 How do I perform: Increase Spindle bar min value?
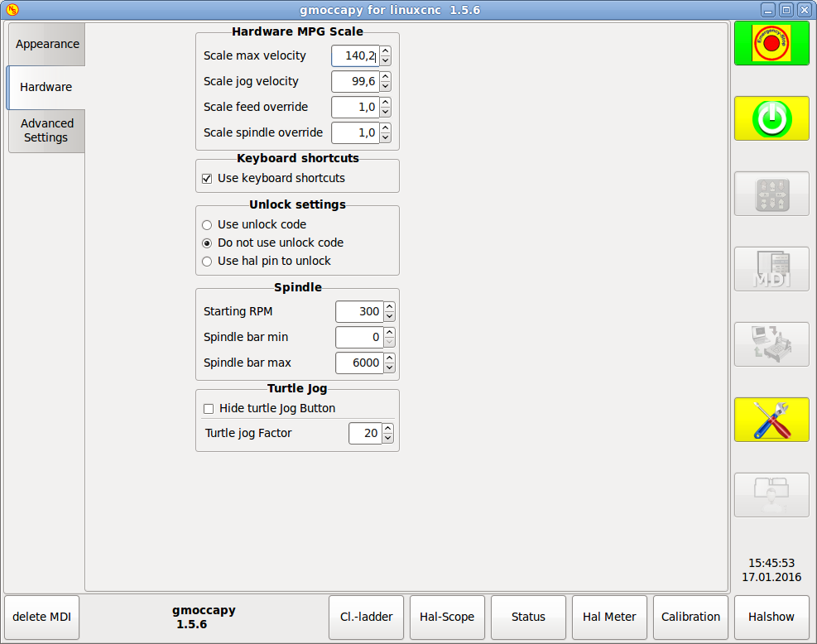click(x=389, y=333)
